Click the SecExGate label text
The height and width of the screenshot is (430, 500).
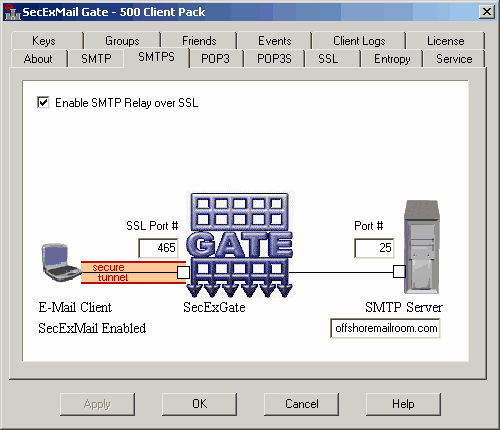pyautogui.click(x=214, y=307)
